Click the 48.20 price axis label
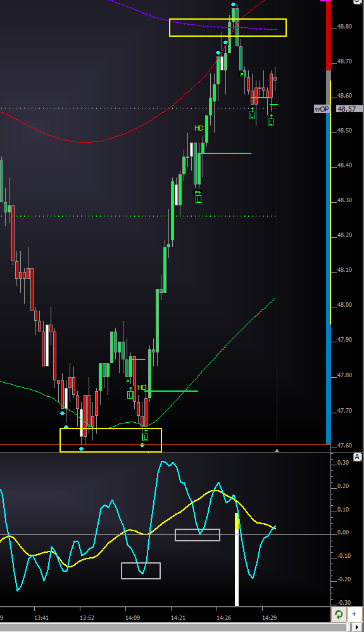Screen dimensions: 364x632 coord(344,235)
